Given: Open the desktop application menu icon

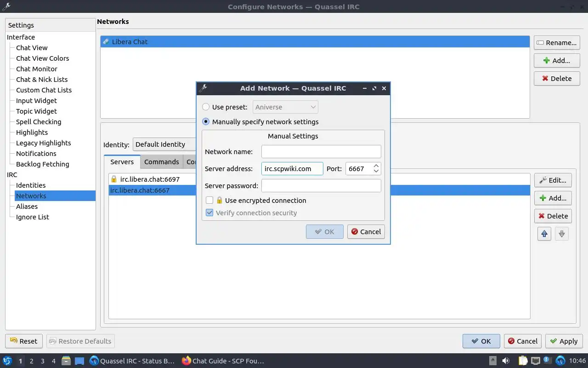Looking at the screenshot, I should click(x=7, y=361).
